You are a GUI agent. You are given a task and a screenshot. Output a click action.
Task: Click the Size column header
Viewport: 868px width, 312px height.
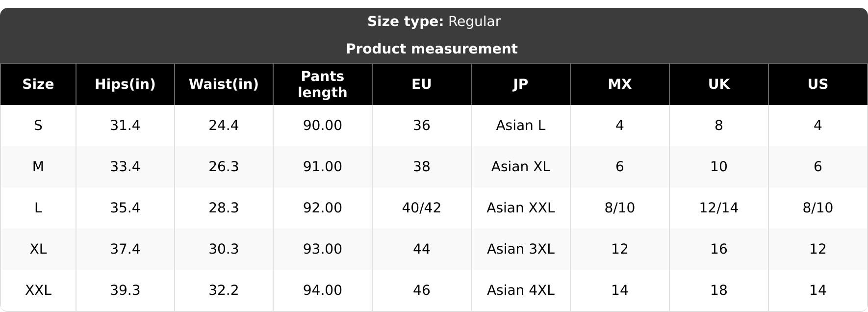[x=38, y=84]
